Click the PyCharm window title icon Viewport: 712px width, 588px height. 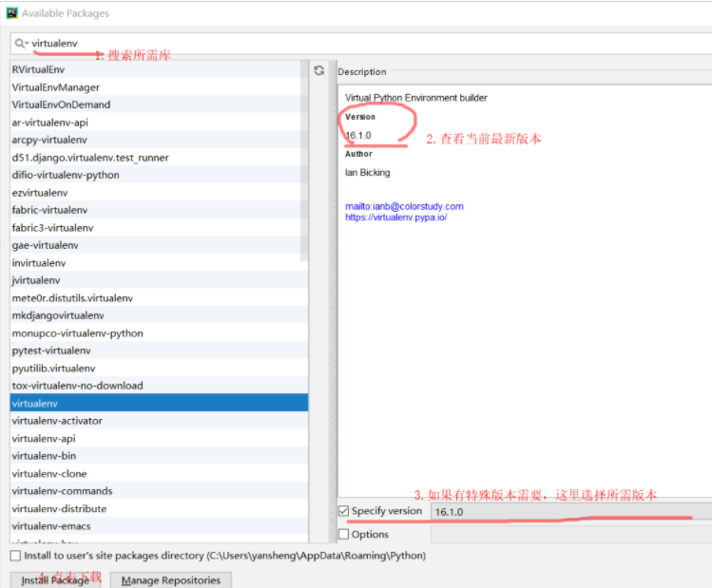[11, 12]
